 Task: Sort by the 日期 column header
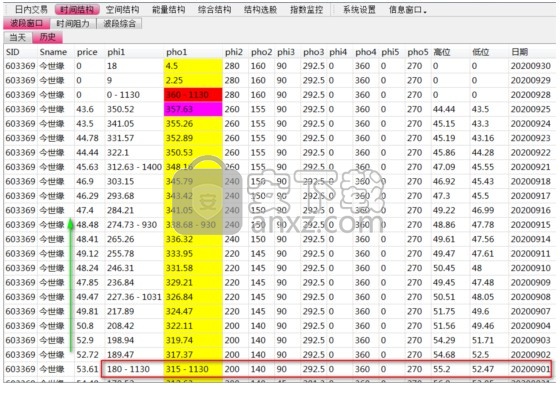coord(519,52)
